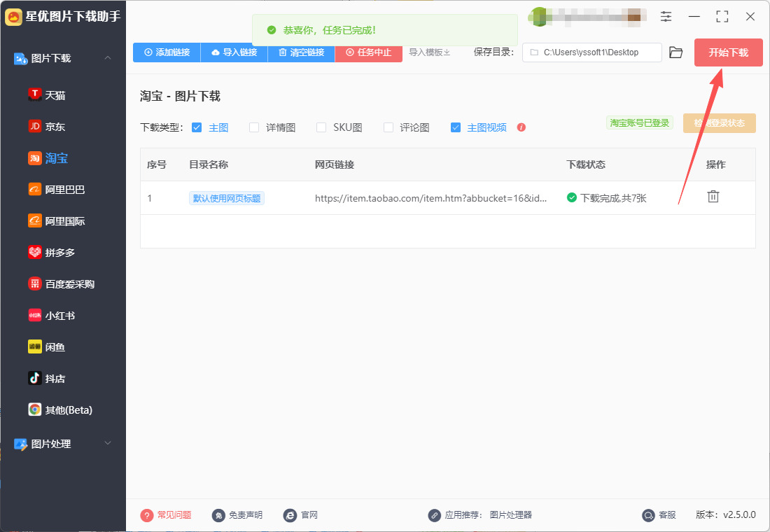770x532 pixels.
Task: Click the 恭喜你,任务已完成! notification
Action: click(385, 30)
